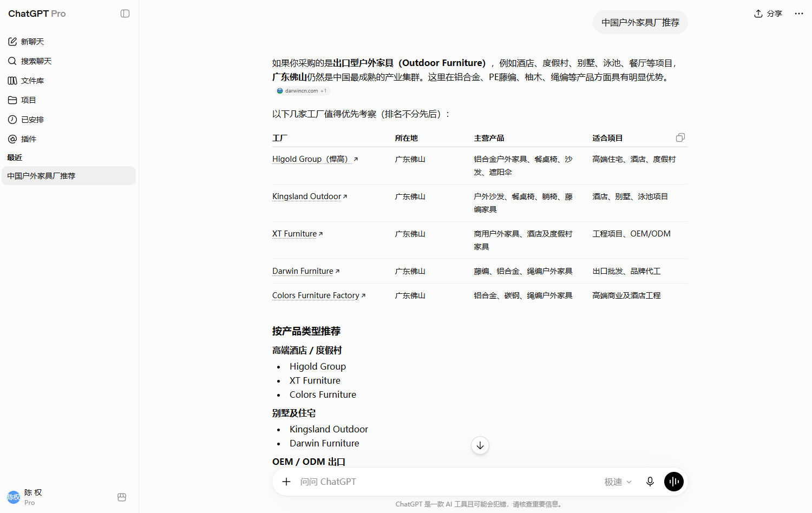This screenshot has width=812, height=513.
Task: Start voice mode with the waveform button
Action: [x=674, y=482]
